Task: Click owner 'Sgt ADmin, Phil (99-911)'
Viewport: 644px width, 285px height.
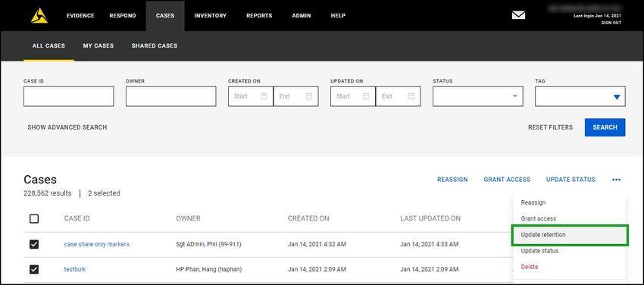Action: pos(208,244)
